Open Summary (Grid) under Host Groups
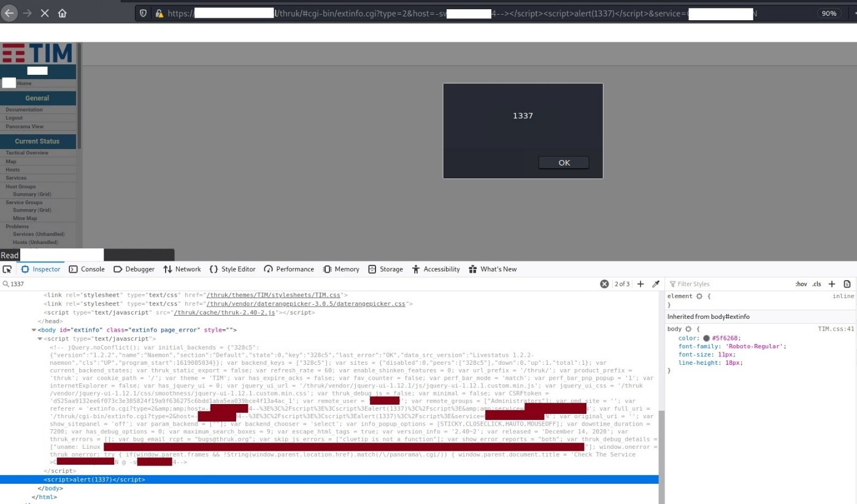 [x=32, y=194]
